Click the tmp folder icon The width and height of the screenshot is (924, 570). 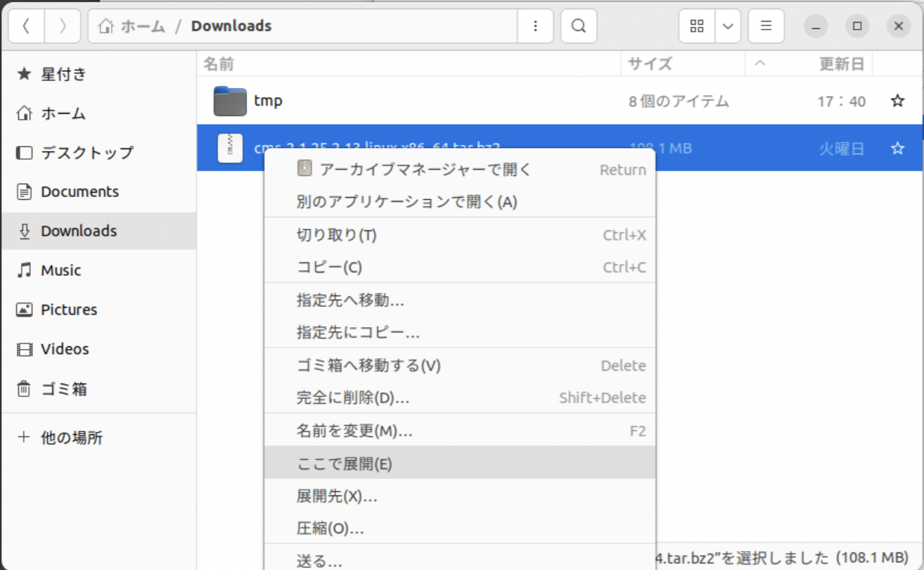[x=230, y=101]
